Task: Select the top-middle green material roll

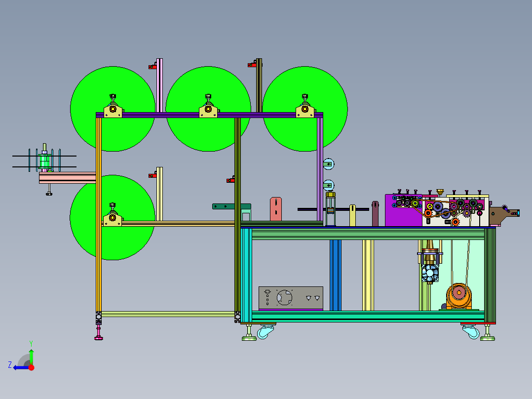Action: tap(208, 109)
